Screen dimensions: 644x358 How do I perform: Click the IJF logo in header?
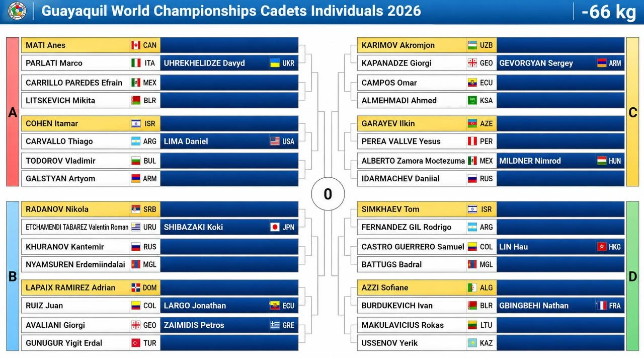coord(17,11)
